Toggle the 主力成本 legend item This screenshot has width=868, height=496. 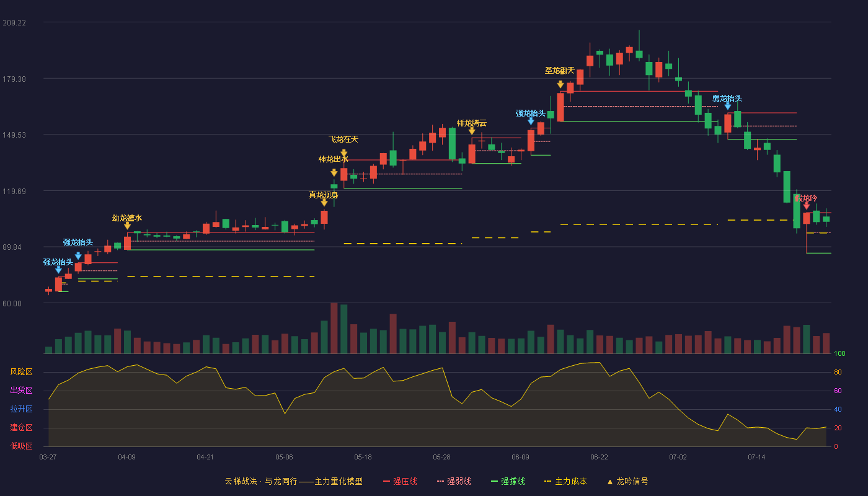click(565, 481)
